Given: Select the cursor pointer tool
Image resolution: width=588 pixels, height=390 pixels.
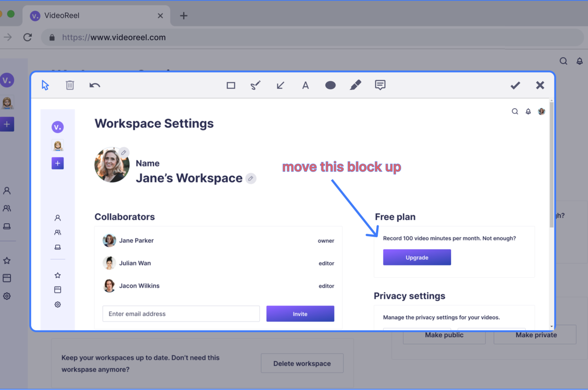Looking at the screenshot, I should (45, 85).
